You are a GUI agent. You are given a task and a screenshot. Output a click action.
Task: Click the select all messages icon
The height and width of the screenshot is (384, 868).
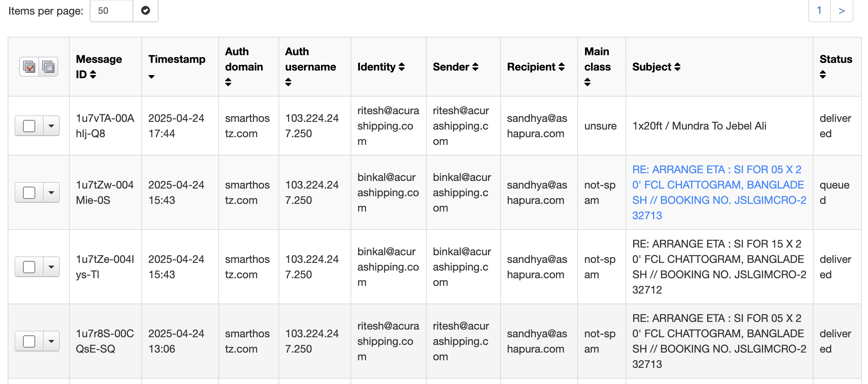tap(29, 67)
